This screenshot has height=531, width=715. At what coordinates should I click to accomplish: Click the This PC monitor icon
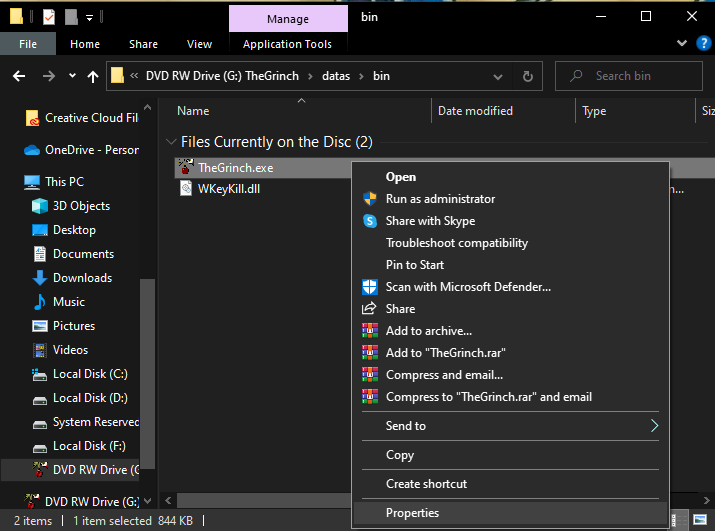32,182
